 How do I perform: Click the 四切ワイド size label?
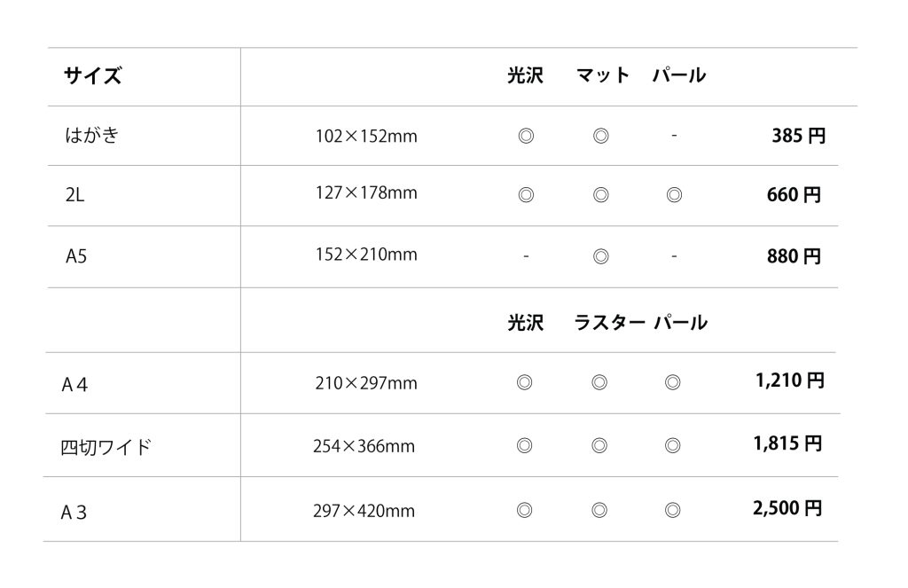(106, 448)
